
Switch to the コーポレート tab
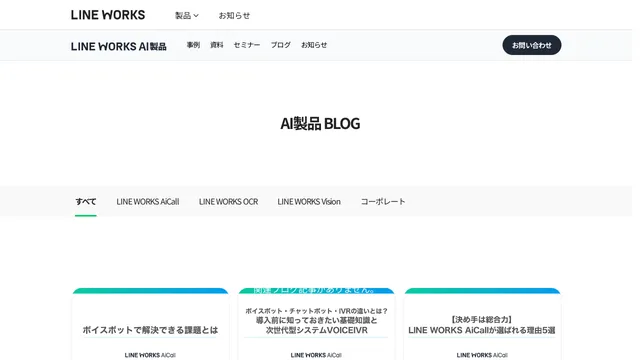(383, 202)
